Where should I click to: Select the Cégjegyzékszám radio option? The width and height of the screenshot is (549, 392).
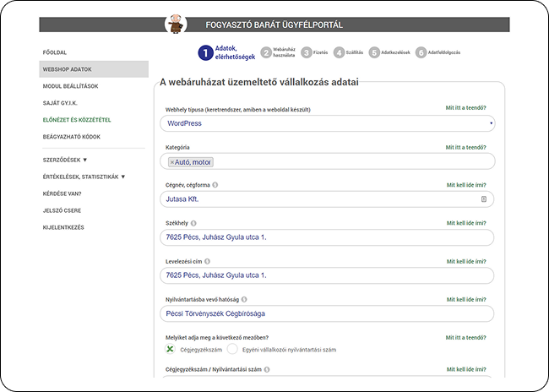click(170, 349)
